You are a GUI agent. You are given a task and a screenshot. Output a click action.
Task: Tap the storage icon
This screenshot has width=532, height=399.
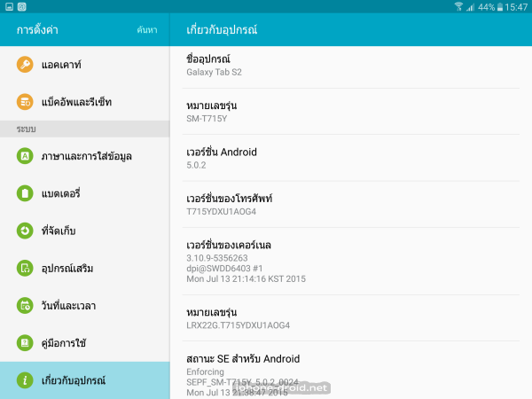pos(25,231)
